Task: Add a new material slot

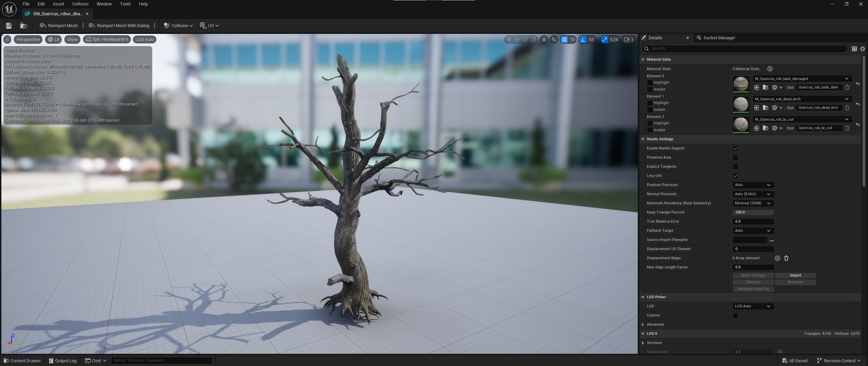Action: tap(770, 69)
